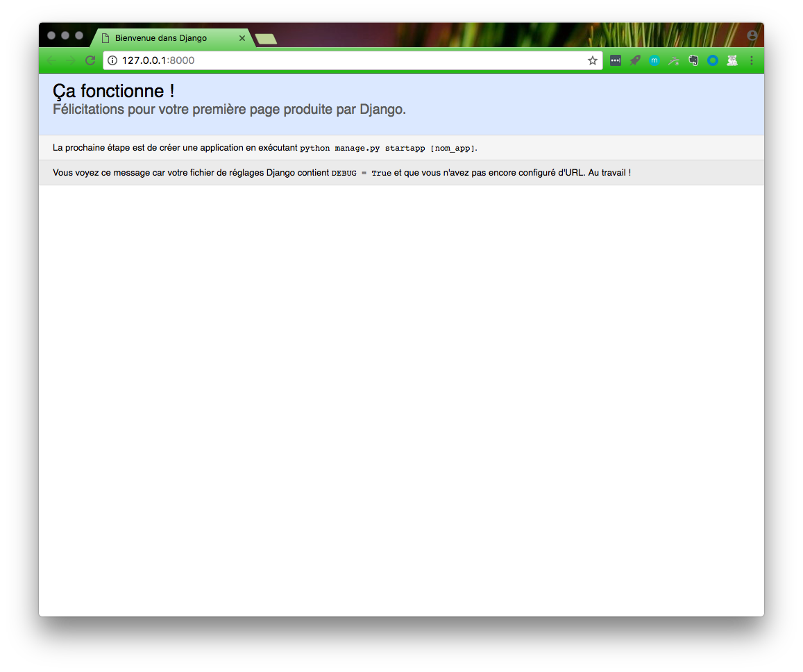View site information for 127.0.0.1

point(113,60)
